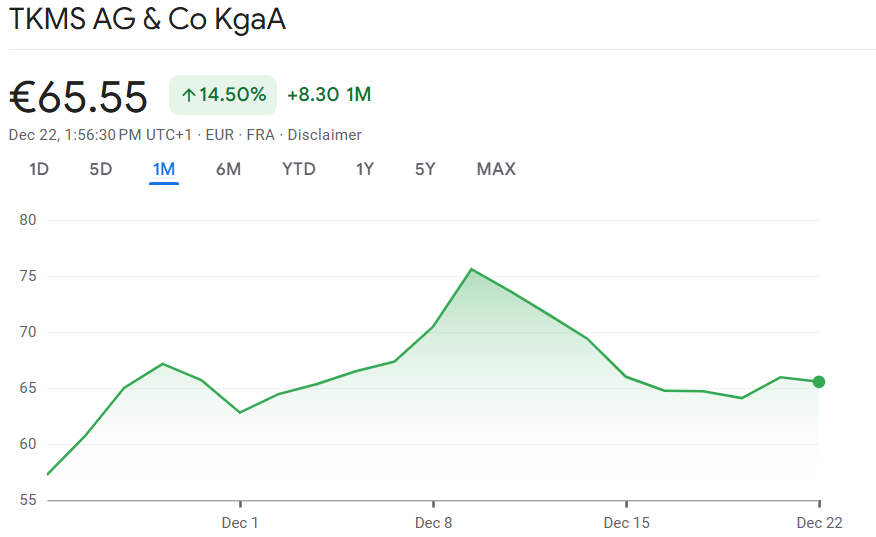Click the Dec 1 axis label
This screenshot has width=876, height=537.
(240, 523)
